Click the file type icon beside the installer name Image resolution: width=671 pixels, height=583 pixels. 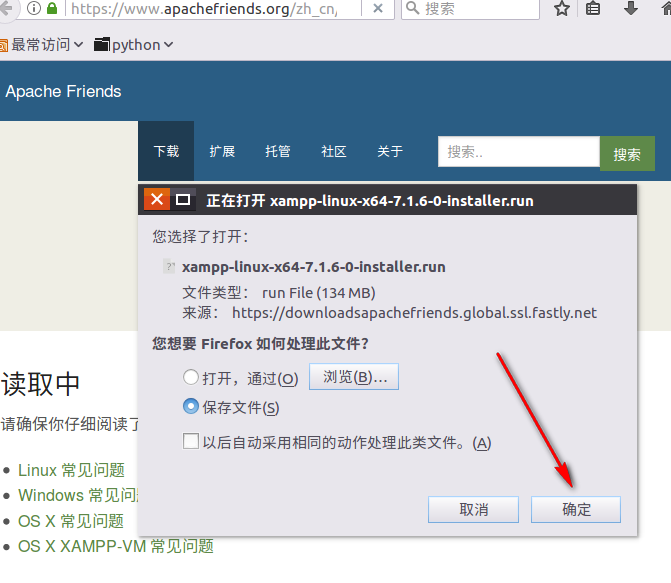tap(169, 266)
